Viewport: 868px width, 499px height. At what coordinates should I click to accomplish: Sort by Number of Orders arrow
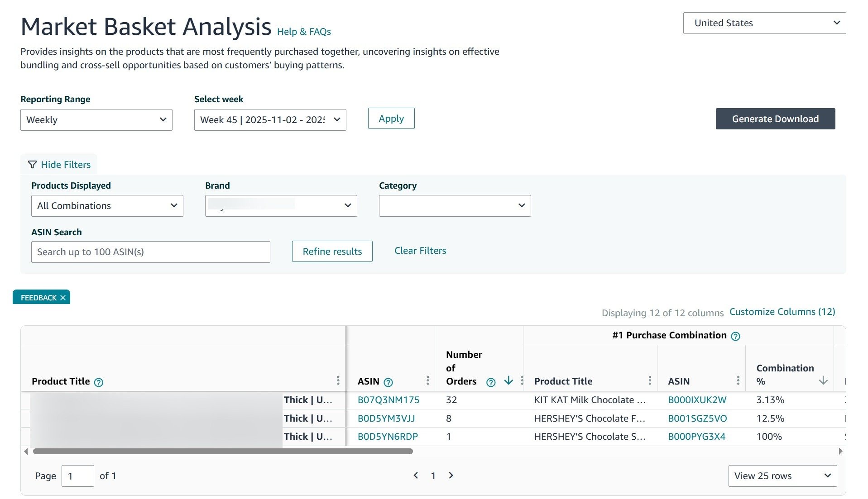tap(508, 380)
